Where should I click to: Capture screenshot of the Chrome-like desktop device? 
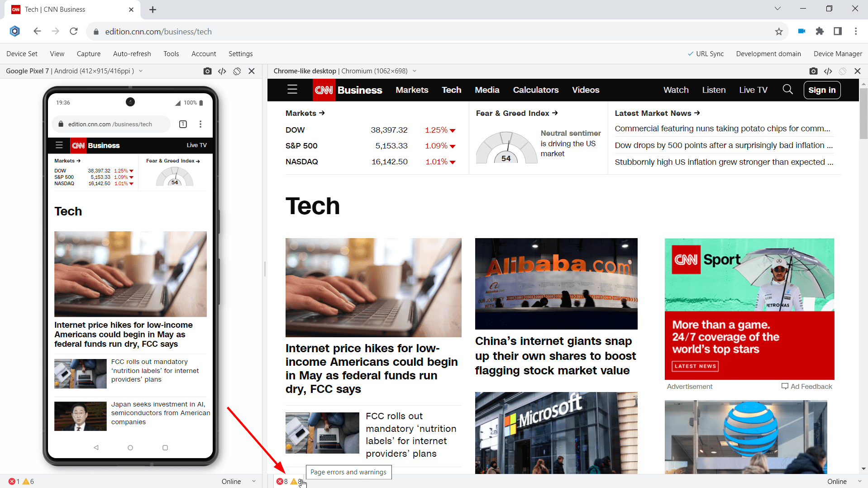pos(813,71)
